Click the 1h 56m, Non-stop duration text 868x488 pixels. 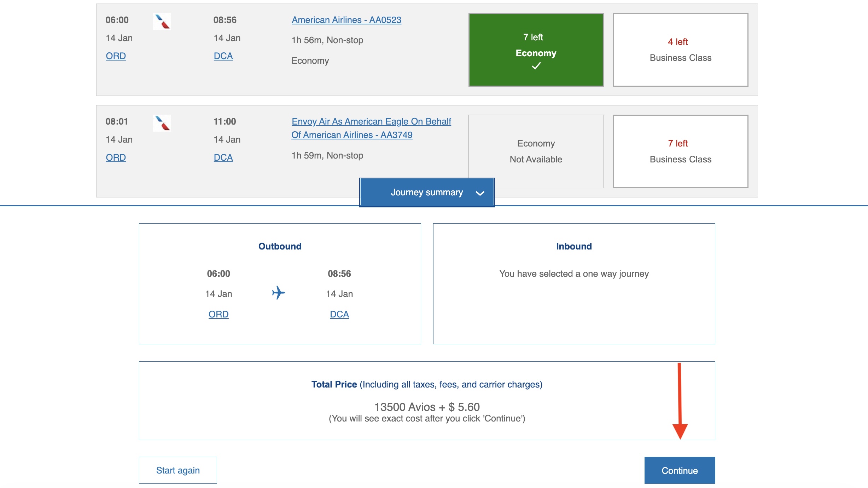click(x=327, y=40)
